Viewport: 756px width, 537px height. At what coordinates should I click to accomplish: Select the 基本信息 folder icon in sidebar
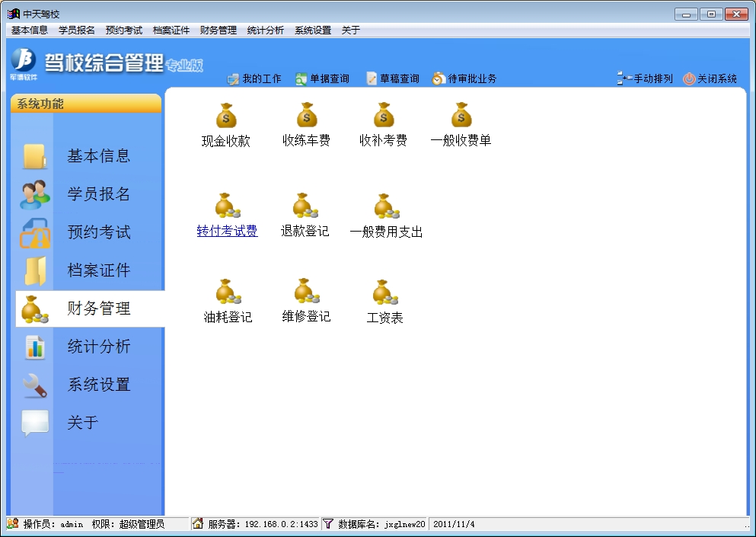click(x=35, y=156)
